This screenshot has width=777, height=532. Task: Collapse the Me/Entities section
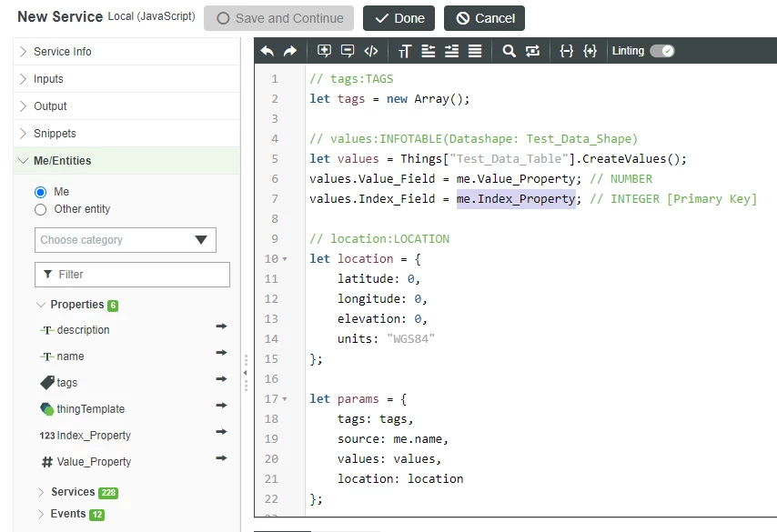tap(126, 160)
